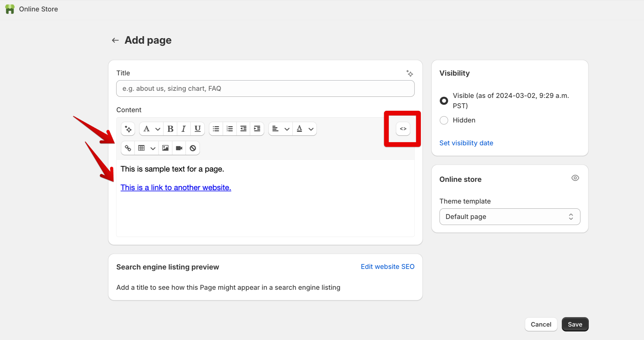Open Set visibility date link
This screenshot has width=644, height=340.
tap(466, 143)
